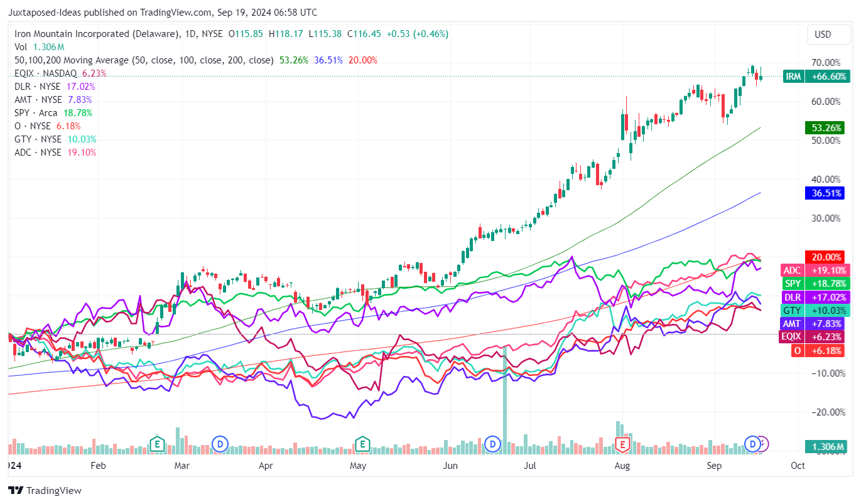Click the red August earnings "E" marker
The width and height of the screenshot is (861, 504).
[622, 444]
